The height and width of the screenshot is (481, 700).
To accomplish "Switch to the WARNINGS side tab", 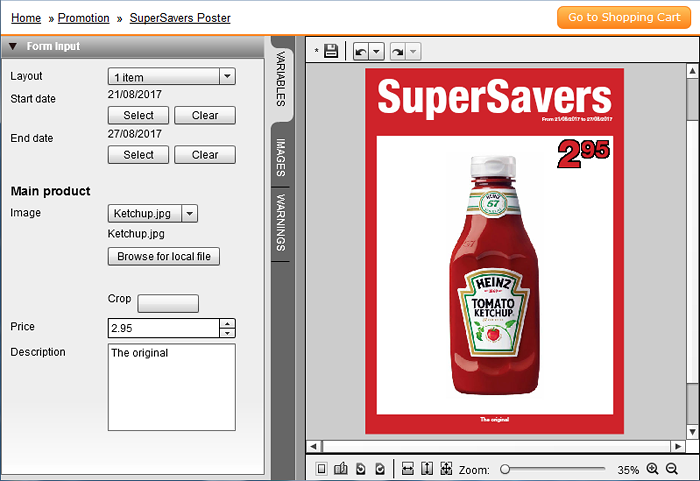I will (281, 222).
